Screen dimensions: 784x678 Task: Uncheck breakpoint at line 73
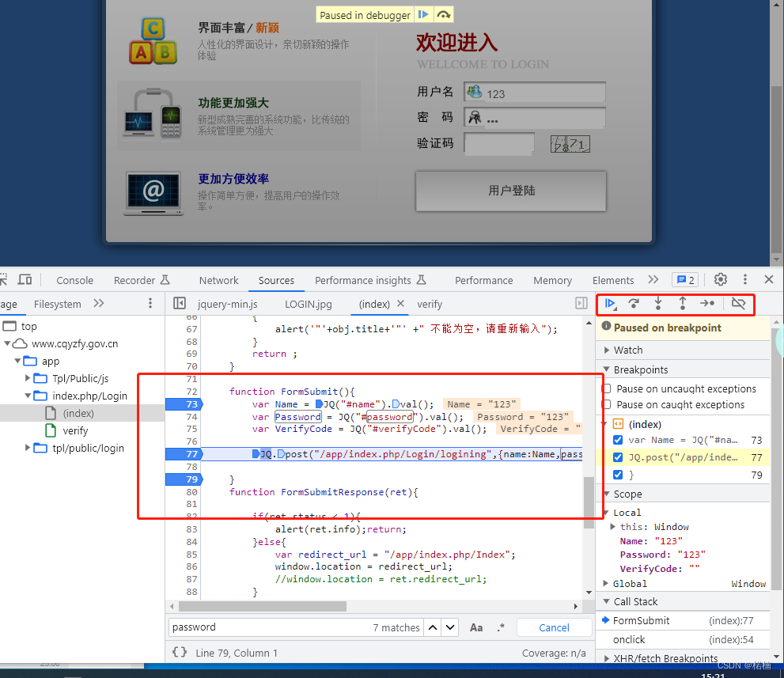pos(618,440)
